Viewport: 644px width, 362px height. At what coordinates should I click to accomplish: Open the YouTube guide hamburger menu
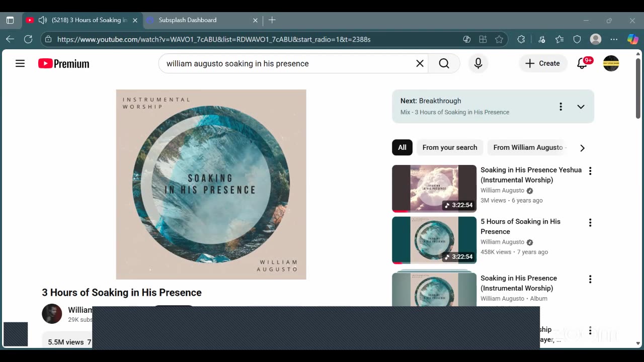point(20,63)
